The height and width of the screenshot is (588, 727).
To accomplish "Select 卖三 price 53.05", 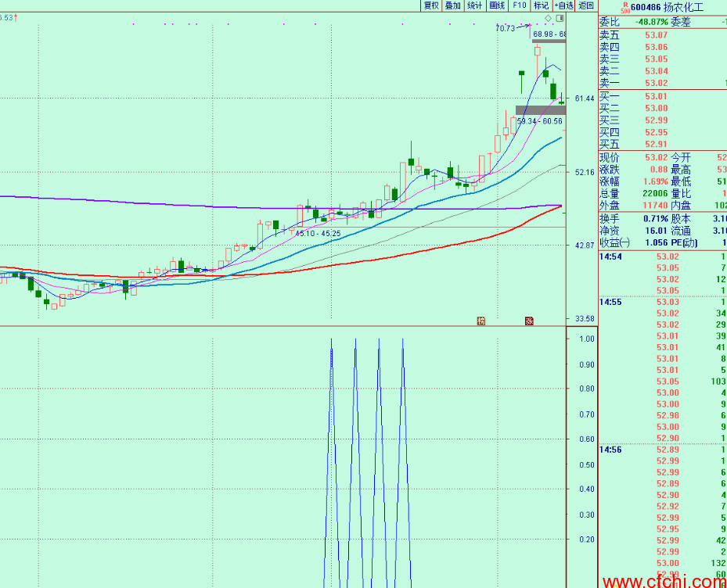I will 657,59.
